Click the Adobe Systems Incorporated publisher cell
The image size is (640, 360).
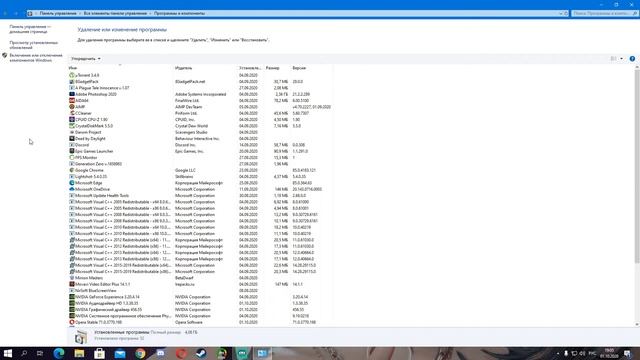pyautogui.click(x=200, y=94)
